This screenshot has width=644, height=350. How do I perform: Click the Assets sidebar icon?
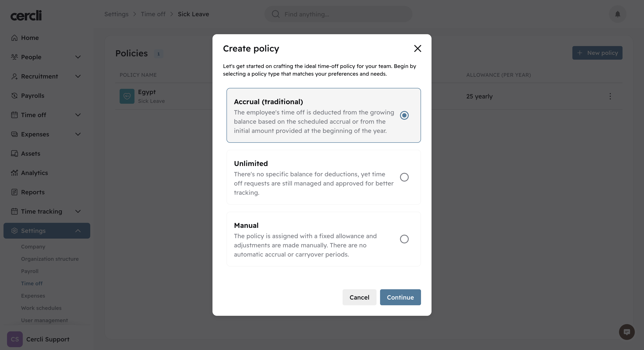(14, 154)
